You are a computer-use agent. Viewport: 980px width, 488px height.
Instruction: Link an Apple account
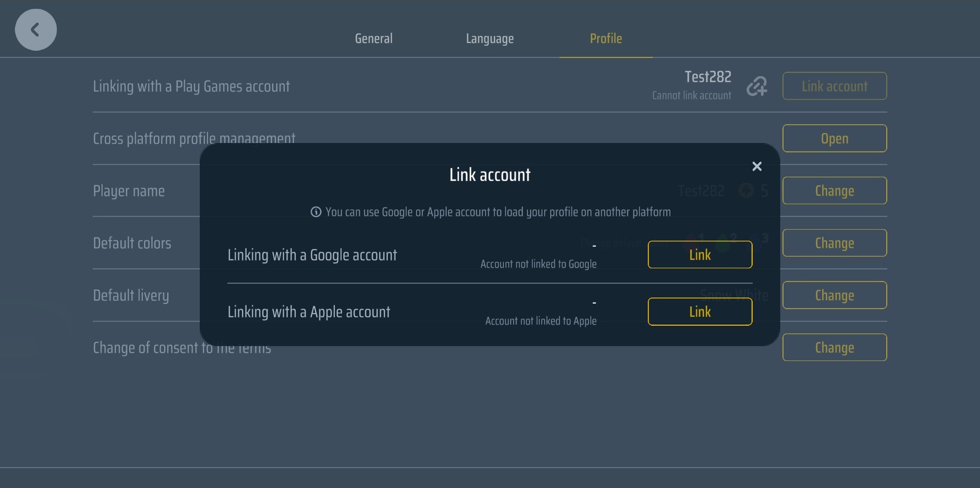[699, 311]
